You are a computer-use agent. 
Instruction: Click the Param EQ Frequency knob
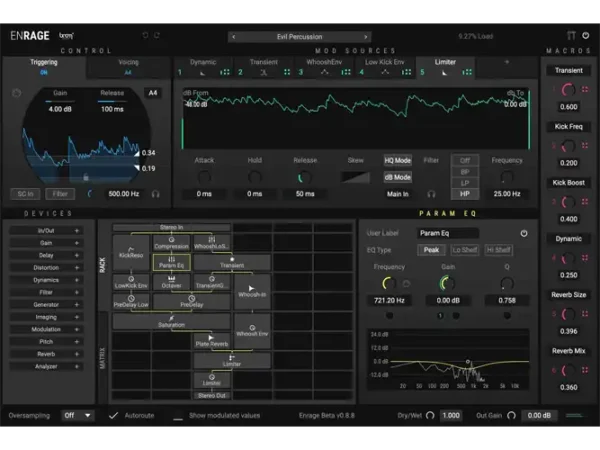[389, 284]
